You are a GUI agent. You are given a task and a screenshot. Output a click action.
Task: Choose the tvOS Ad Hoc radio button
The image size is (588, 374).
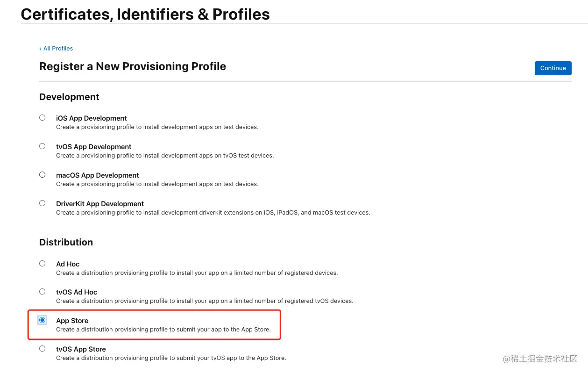(x=43, y=292)
